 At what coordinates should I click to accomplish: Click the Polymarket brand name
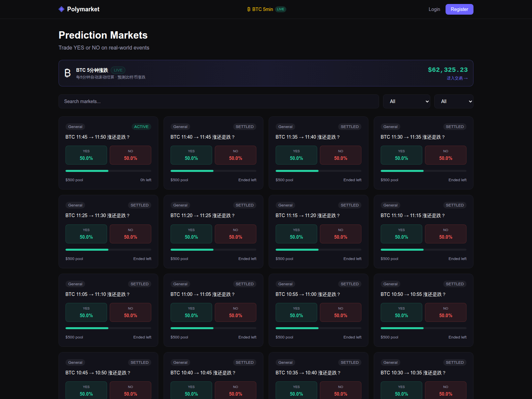pyautogui.click(x=83, y=9)
